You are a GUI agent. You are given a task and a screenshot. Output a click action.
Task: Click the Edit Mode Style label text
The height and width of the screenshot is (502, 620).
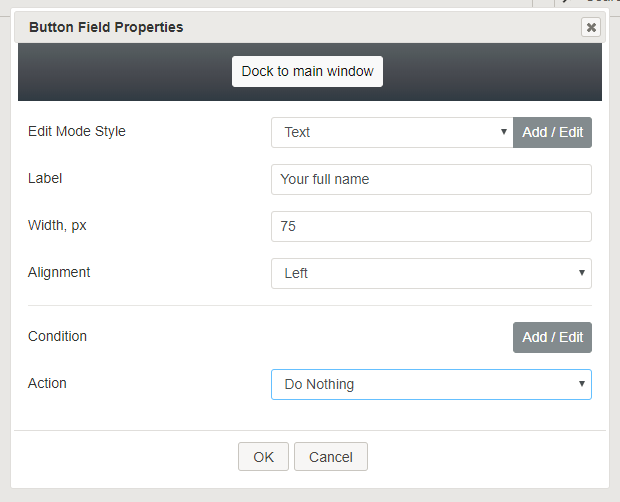tap(77, 131)
